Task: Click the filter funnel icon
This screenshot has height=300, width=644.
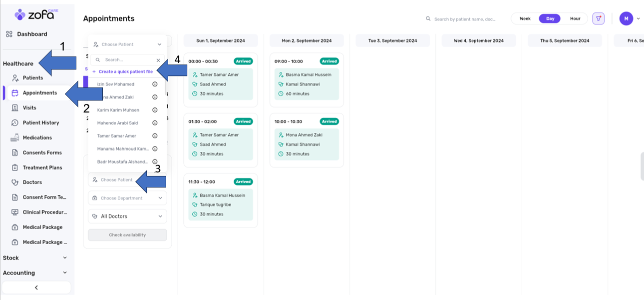Action: point(598,18)
